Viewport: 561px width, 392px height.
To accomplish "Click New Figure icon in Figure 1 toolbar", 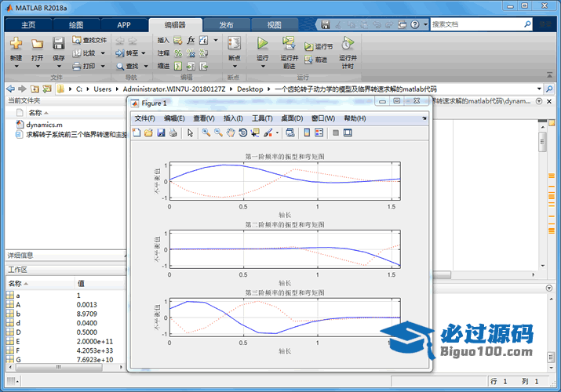I will pyautogui.click(x=137, y=133).
